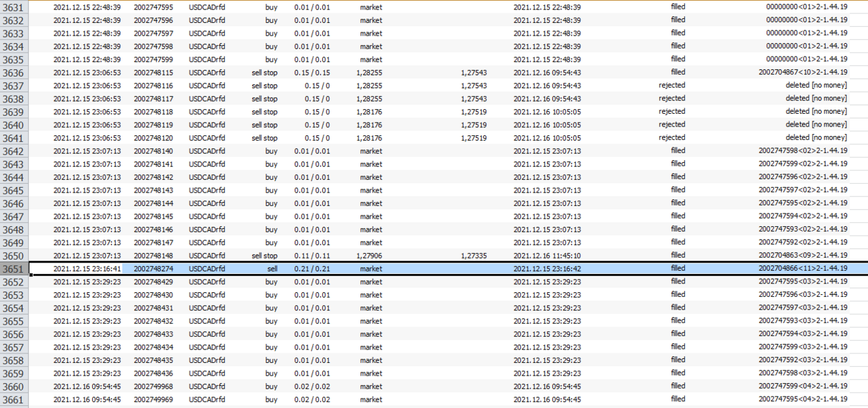The image size is (868, 408).
Task: Click order number 2002747595
Action: click(153, 7)
